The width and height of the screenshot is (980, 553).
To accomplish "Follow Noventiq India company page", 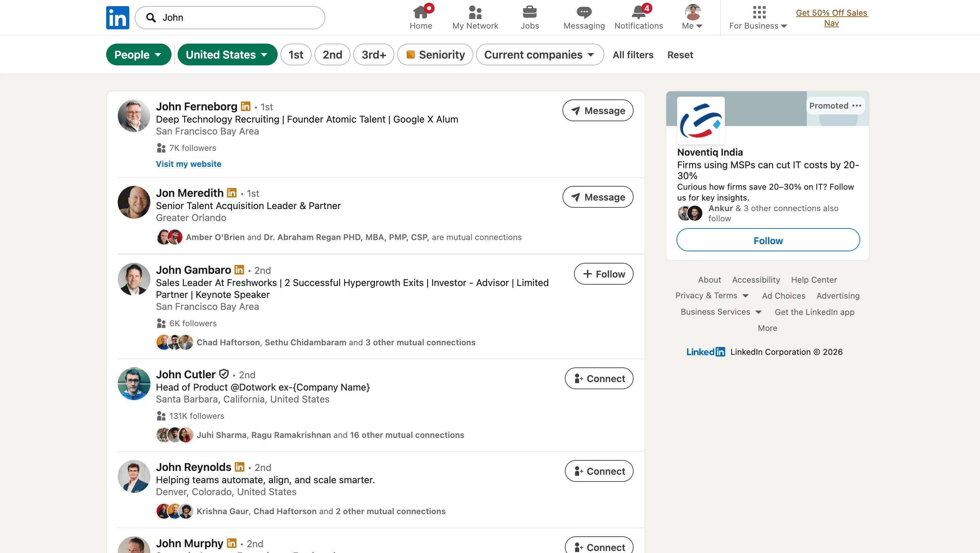I will point(768,240).
